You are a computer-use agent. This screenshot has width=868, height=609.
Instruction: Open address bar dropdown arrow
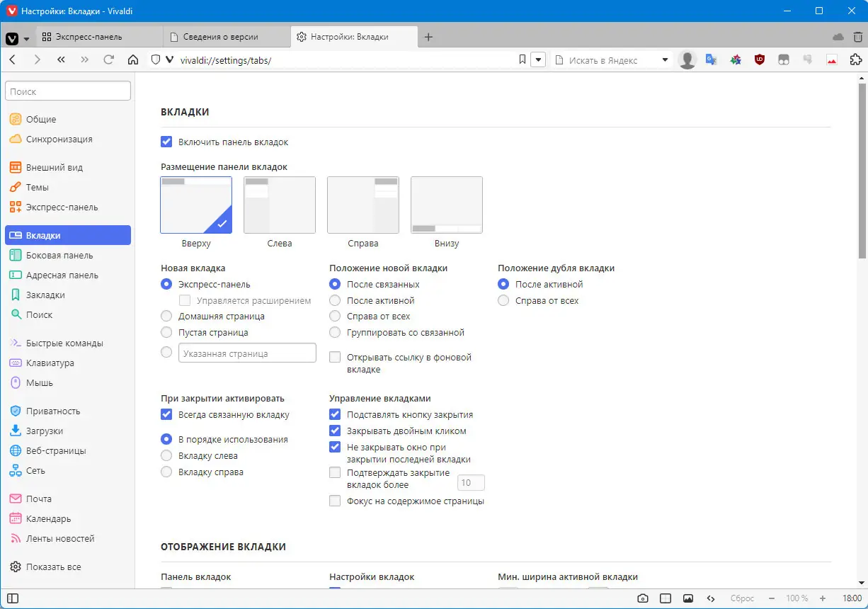(538, 60)
